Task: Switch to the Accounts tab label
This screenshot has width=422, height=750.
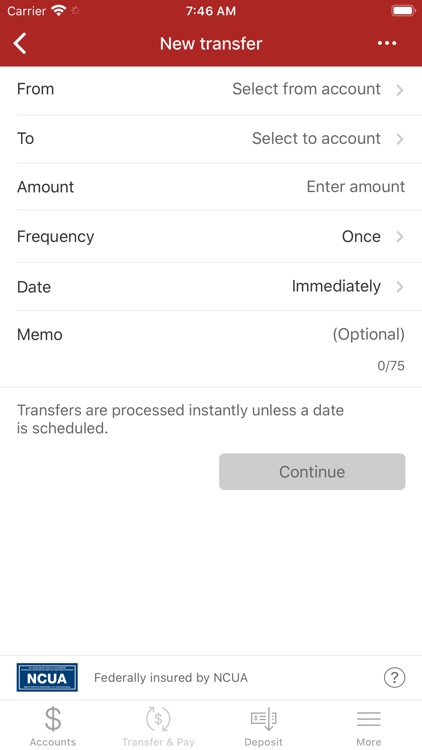Action: point(53,742)
